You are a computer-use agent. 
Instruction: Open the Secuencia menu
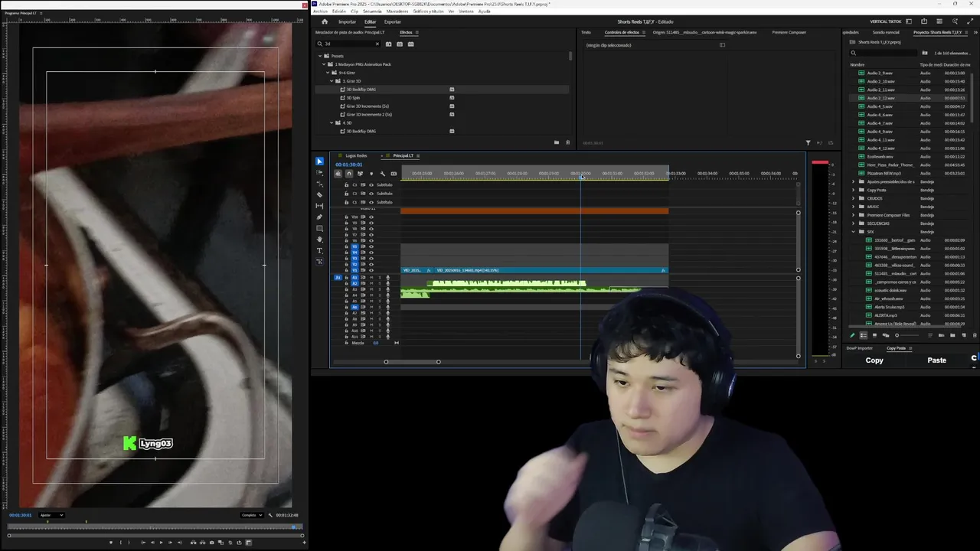click(372, 11)
